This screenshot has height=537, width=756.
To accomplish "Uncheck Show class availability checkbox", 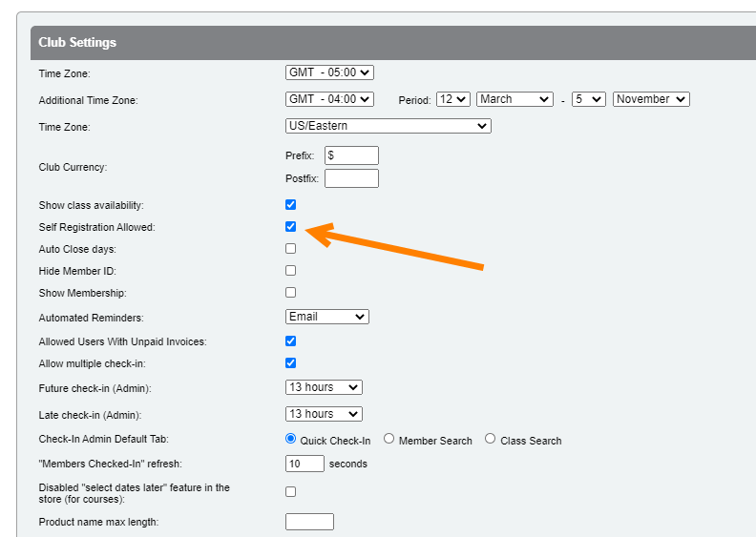I will (x=291, y=205).
